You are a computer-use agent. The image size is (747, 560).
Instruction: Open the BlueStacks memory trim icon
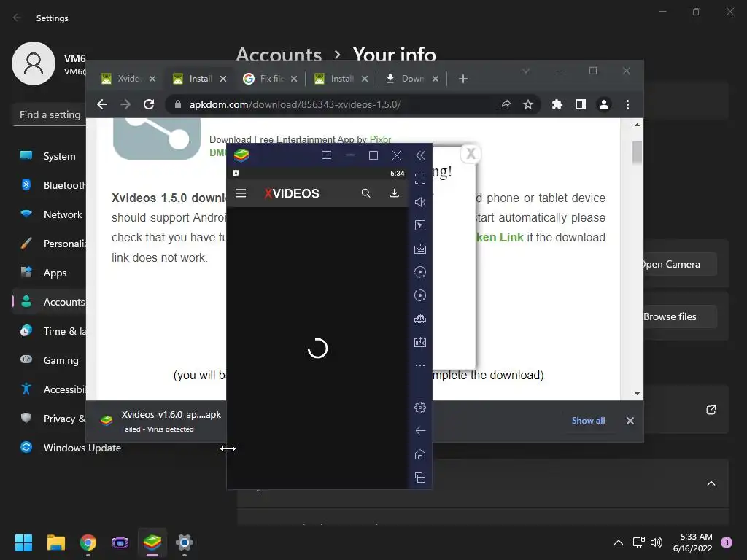[x=420, y=319]
